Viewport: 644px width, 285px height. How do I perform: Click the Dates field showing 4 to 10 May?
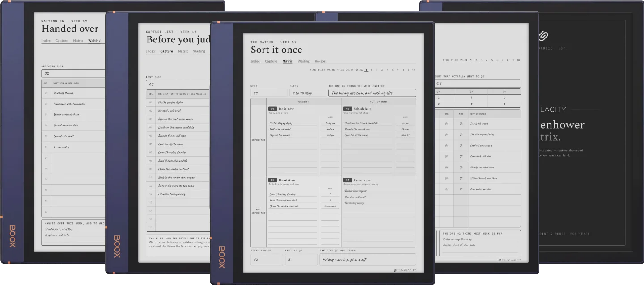pos(307,93)
